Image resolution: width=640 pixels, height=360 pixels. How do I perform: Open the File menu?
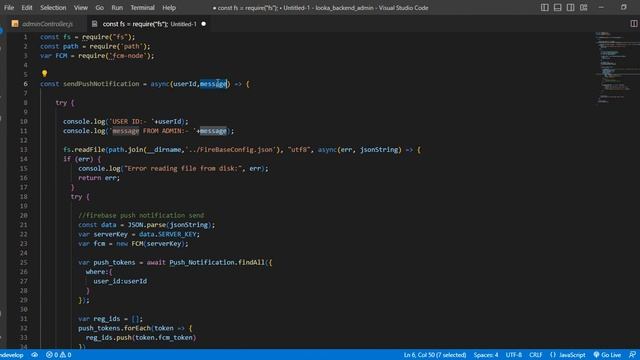[9, 8]
